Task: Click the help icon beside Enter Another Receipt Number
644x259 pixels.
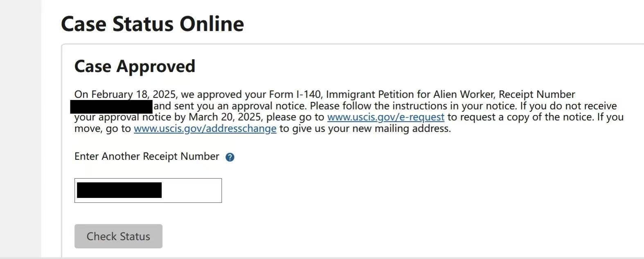Action: [230, 157]
